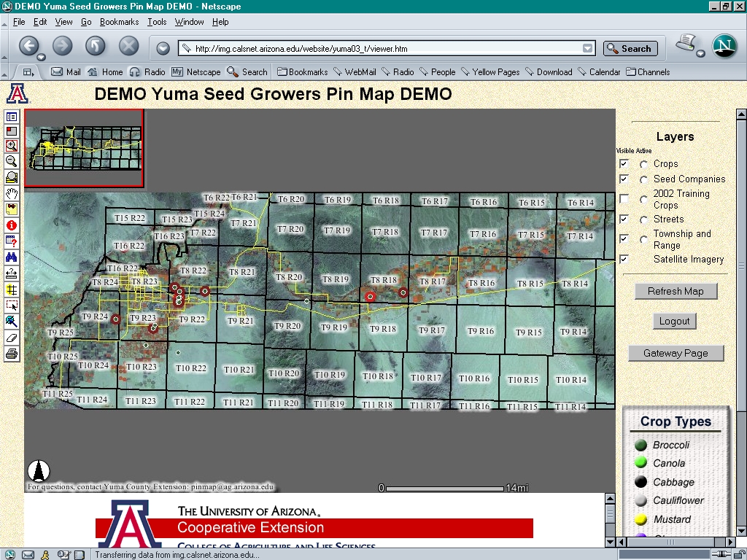Open the Back button history dropdown

(42, 57)
